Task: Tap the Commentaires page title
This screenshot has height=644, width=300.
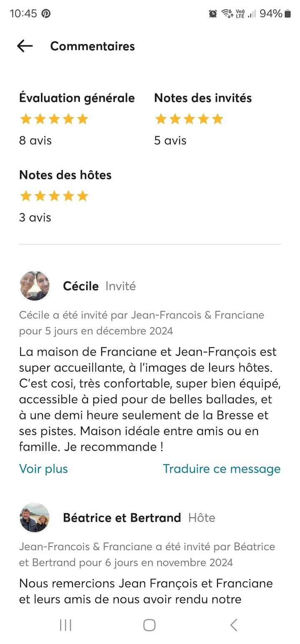Action: click(x=92, y=46)
